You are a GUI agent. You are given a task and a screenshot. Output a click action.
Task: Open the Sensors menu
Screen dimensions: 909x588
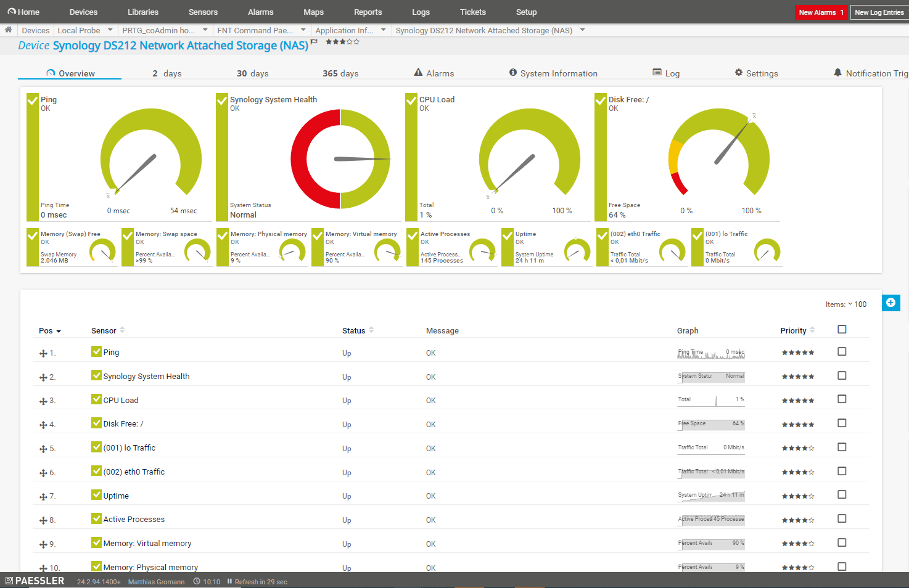point(203,12)
